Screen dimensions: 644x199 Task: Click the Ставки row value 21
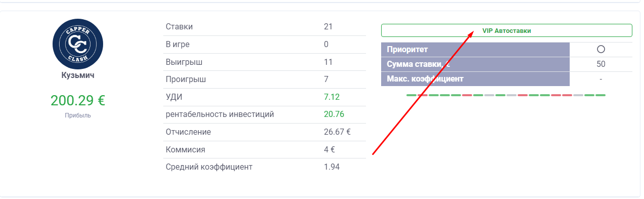328,26
